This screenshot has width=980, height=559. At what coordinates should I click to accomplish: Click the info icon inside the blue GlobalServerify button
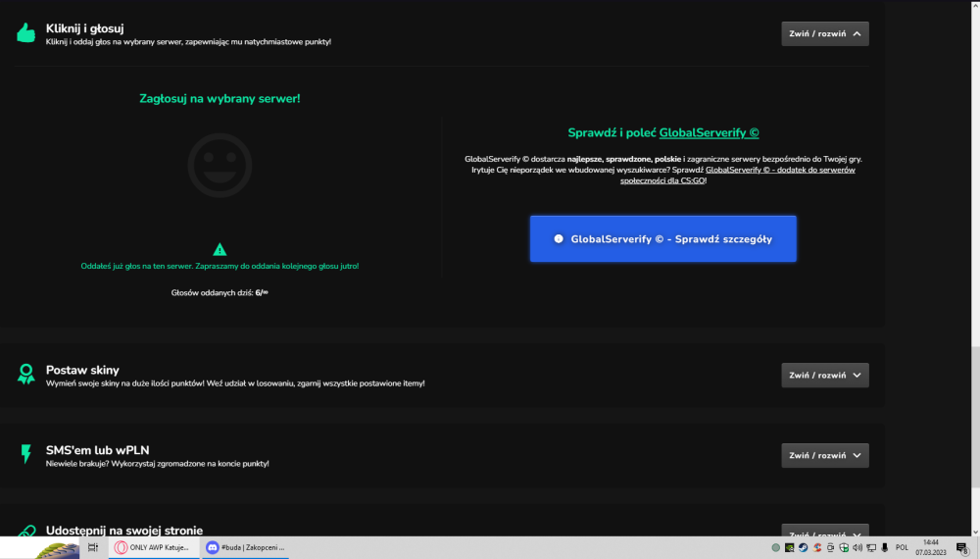pyautogui.click(x=559, y=239)
